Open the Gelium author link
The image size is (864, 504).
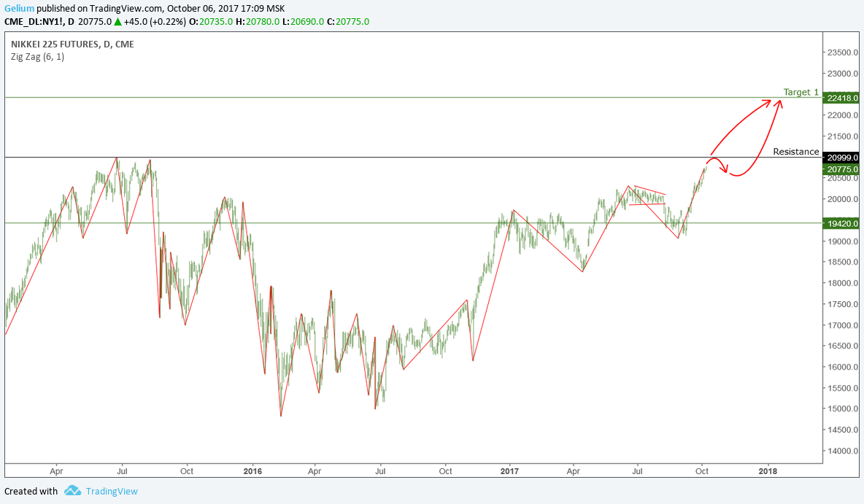point(19,8)
